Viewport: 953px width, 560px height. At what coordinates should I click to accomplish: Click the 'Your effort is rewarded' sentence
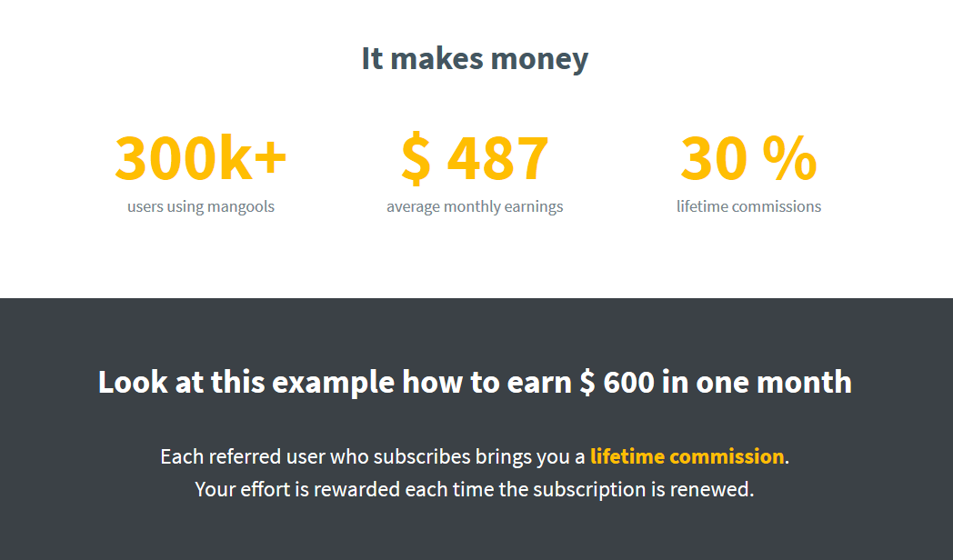[475, 489]
